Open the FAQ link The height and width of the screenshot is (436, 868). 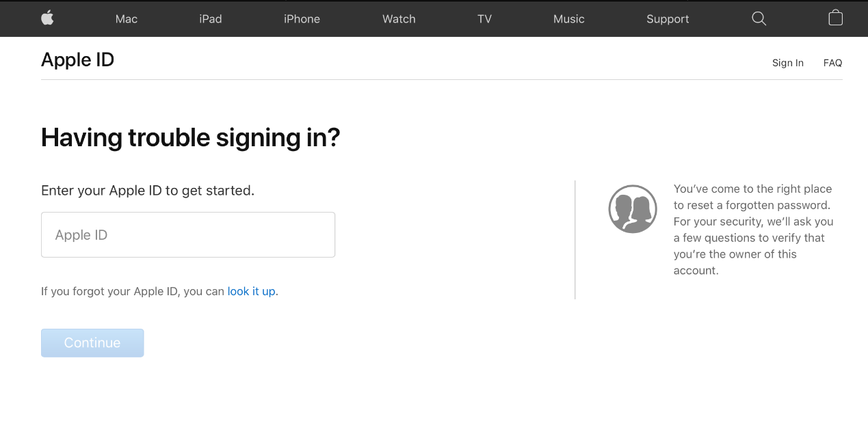coord(832,63)
